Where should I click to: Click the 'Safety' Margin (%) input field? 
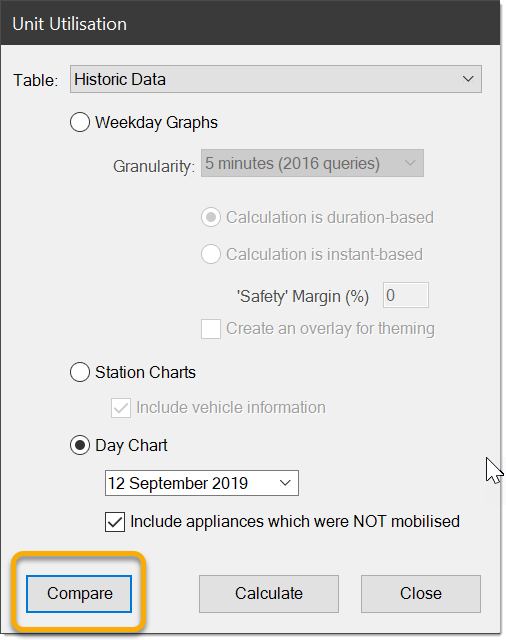[406, 295]
